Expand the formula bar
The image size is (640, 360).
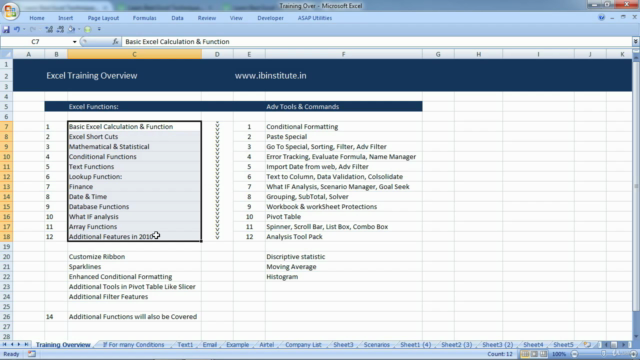636,42
